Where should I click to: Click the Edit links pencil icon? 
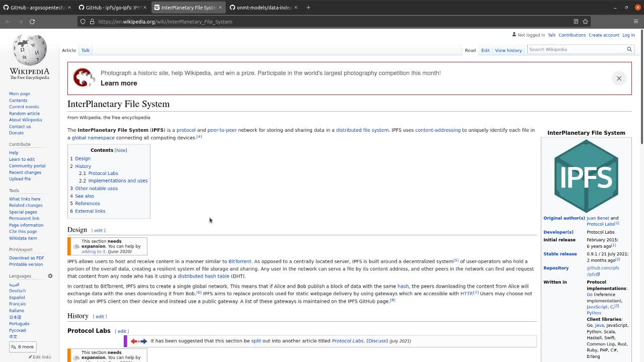(31, 357)
